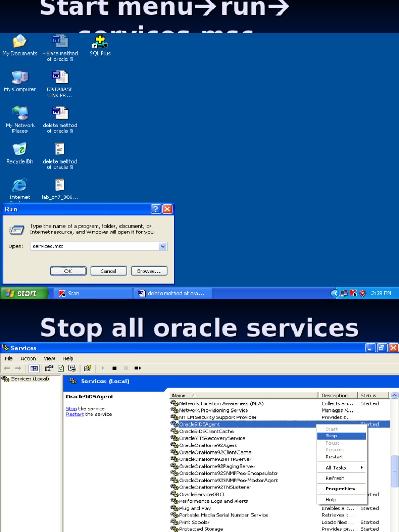Select the OracleOraHome92HTTPServer service row
The height and width of the screenshot is (532, 399).
click(280, 459)
